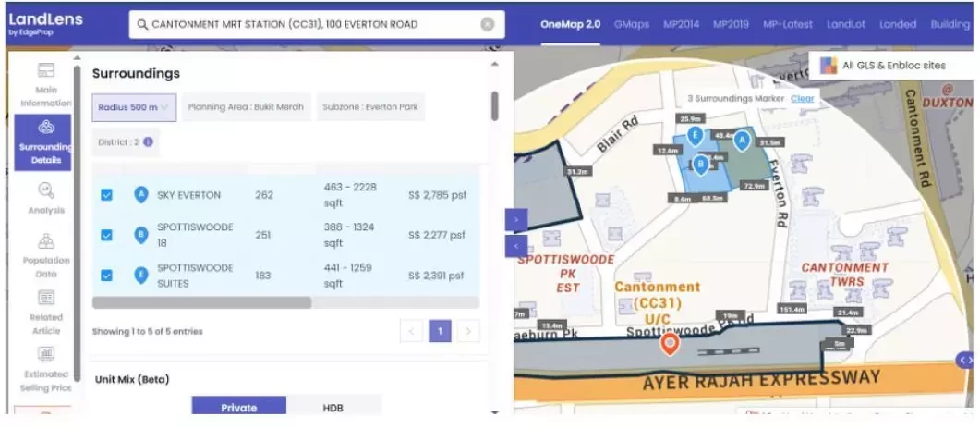This screenshot has width=980, height=429.
Task: Click the S$ 2,277 psf value
Action: (437, 235)
